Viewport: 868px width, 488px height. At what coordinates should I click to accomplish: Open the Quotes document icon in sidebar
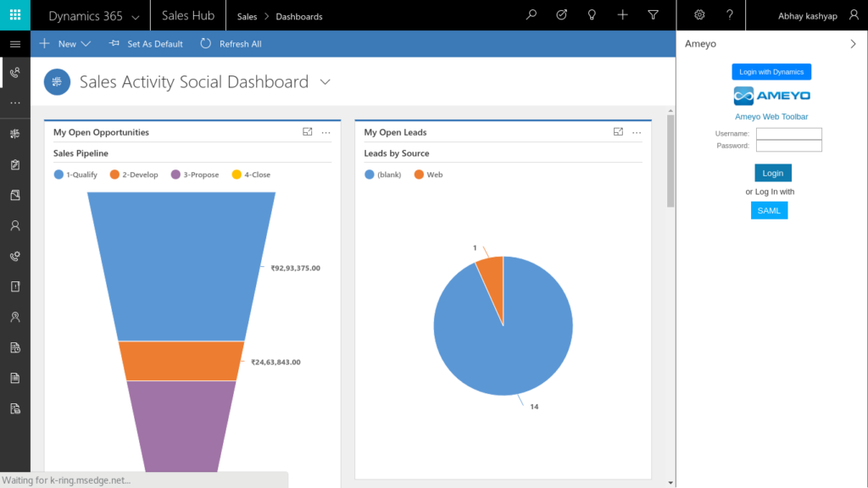click(x=15, y=347)
